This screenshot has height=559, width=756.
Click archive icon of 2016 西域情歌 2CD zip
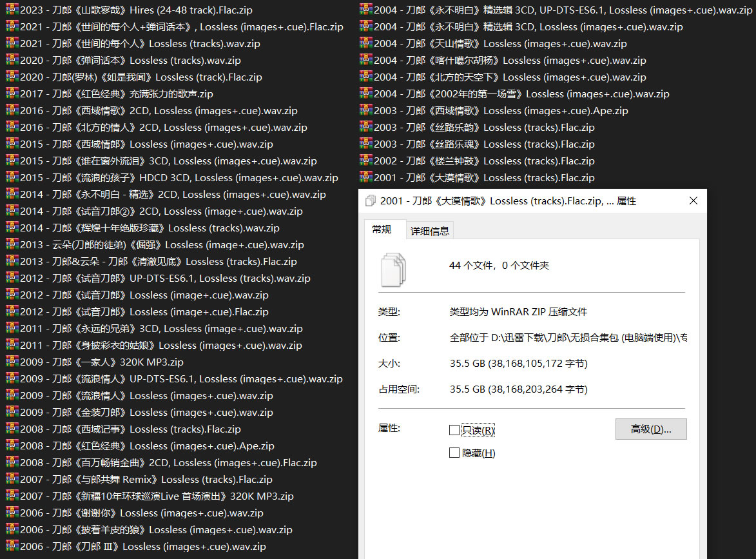(x=12, y=110)
